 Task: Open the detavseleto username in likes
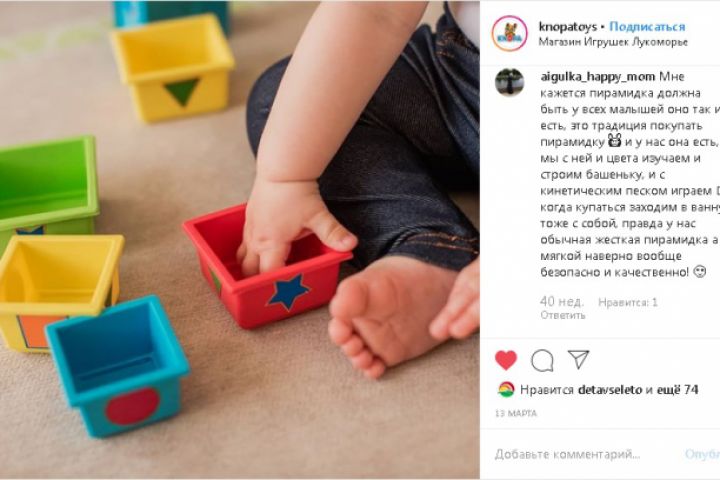click(610, 390)
